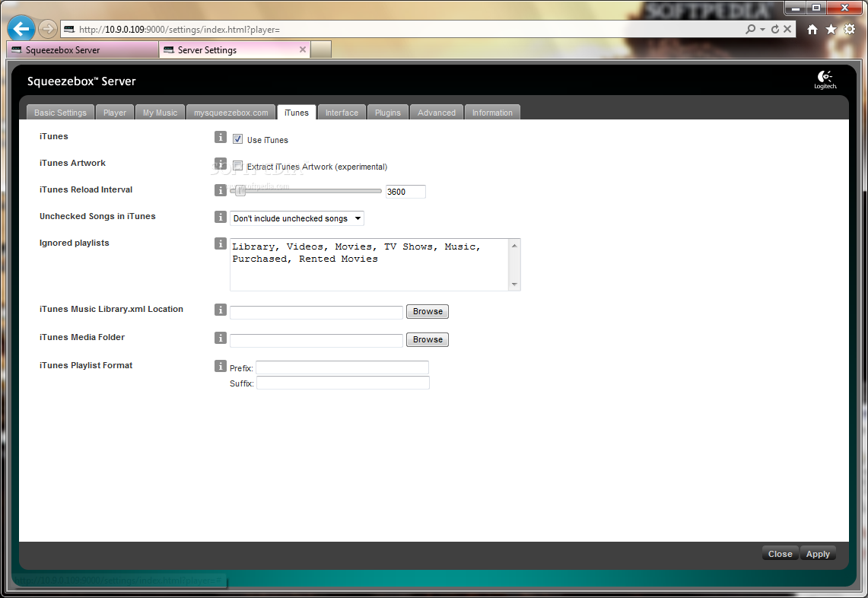Image resolution: width=868 pixels, height=598 pixels.
Task: Click the browser address bar URL
Action: tap(180, 30)
